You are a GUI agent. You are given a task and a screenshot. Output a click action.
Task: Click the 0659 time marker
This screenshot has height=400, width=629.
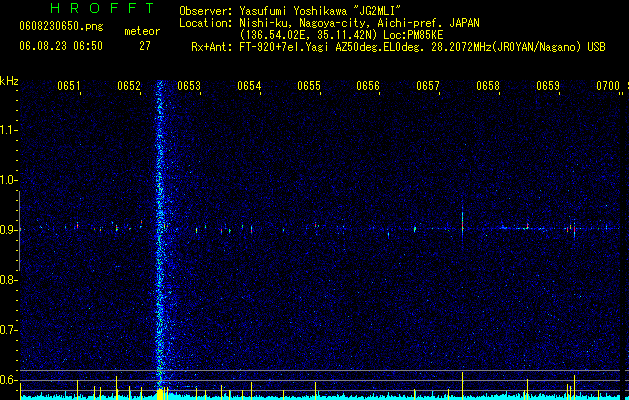(x=548, y=86)
